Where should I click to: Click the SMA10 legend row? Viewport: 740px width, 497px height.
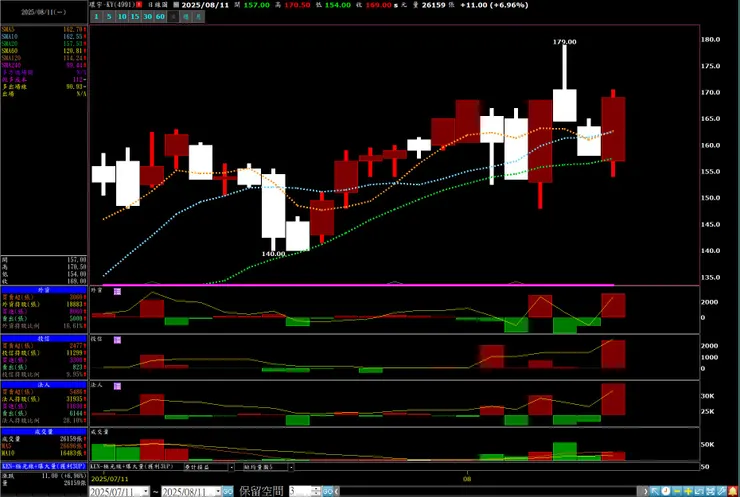pos(44,36)
